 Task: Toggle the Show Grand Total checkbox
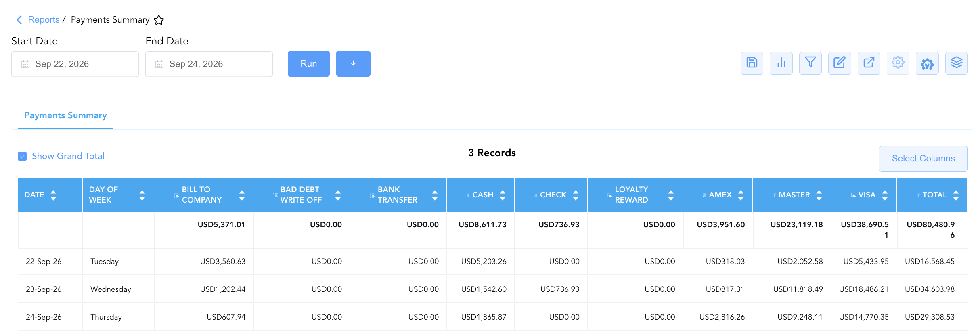(x=22, y=156)
